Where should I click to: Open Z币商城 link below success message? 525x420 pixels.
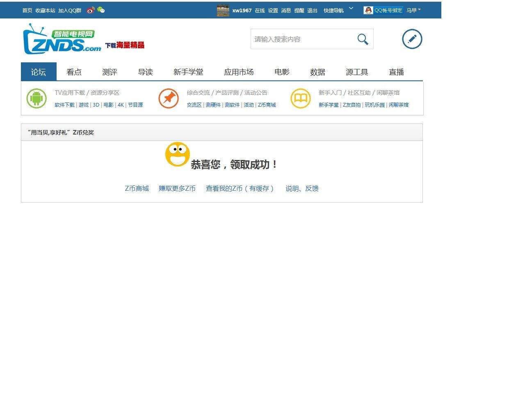click(137, 189)
